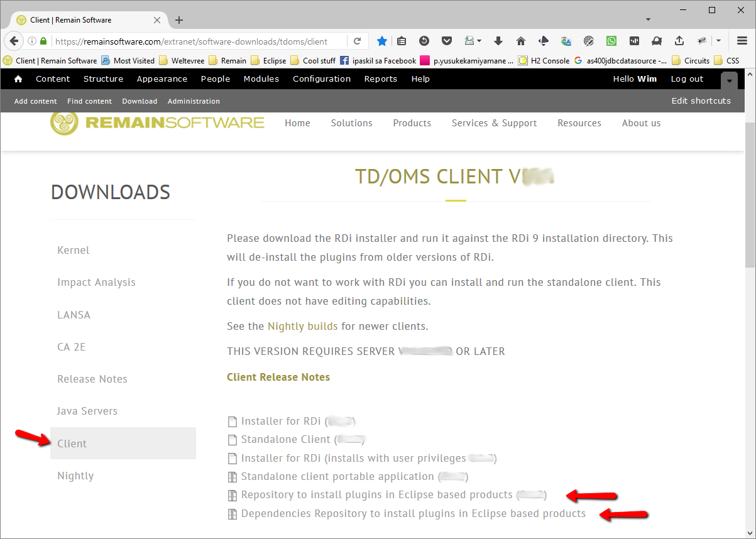Open a new browser tab

(x=179, y=20)
